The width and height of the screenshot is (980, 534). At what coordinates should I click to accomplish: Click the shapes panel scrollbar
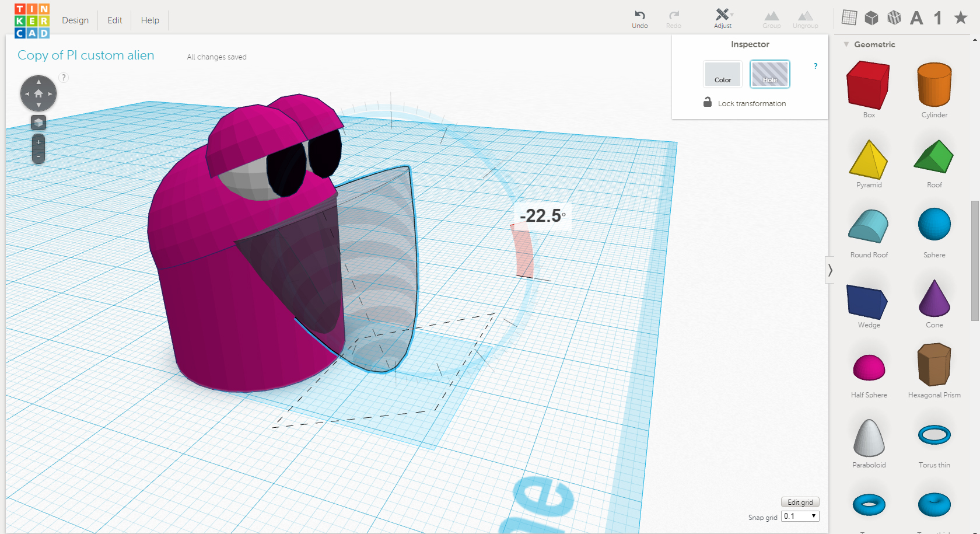click(975, 260)
